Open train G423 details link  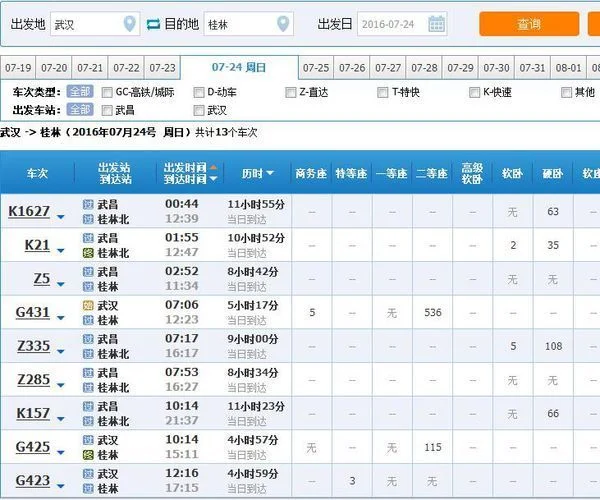coord(33,480)
